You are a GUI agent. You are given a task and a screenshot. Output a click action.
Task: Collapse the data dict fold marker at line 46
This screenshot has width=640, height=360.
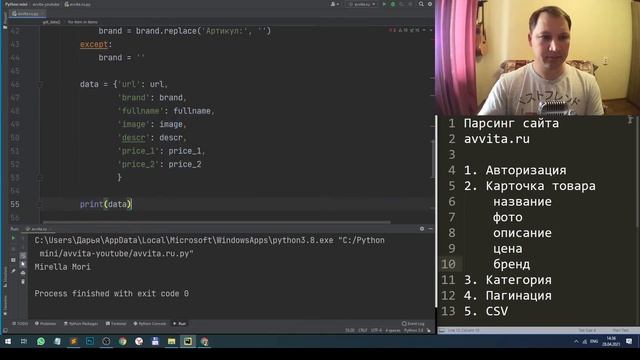coord(40,84)
